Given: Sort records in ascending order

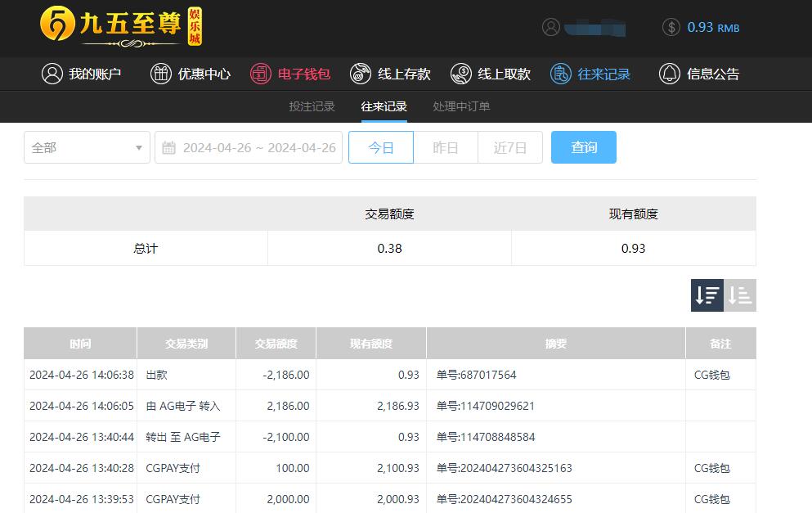Looking at the screenshot, I should coord(740,295).
